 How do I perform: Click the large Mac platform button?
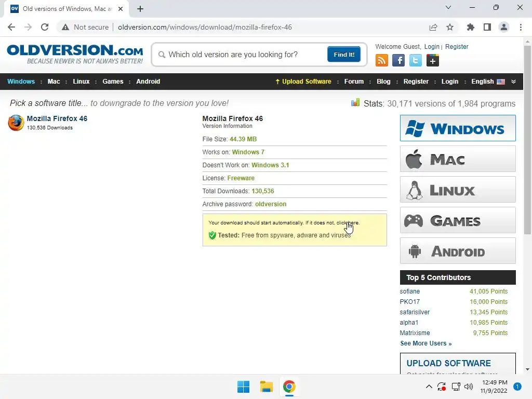[458, 159]
